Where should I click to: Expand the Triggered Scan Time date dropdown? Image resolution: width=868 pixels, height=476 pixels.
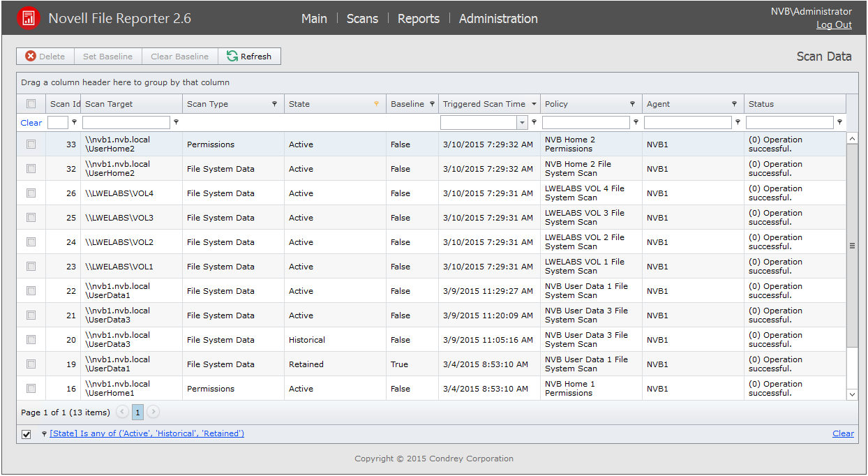pos(522,123)
